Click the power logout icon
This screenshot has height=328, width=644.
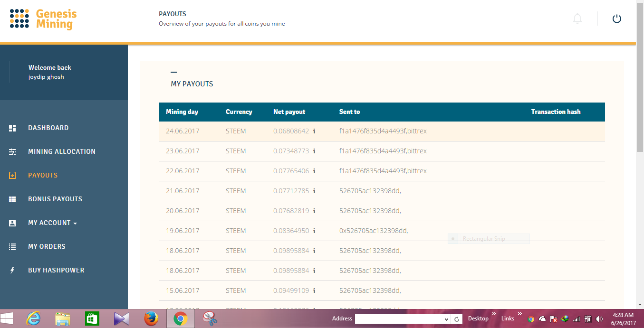pyautogui.click(x=617, y=19)
